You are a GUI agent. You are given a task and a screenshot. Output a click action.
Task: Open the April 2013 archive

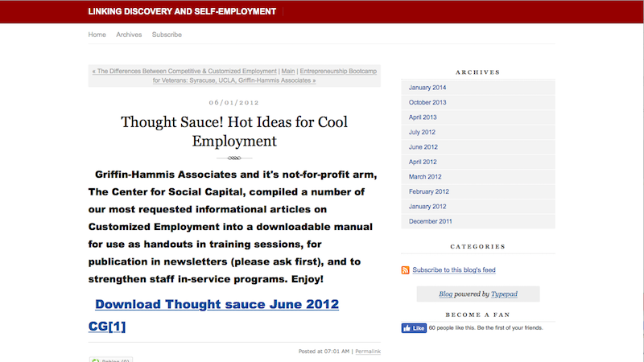pos(423,117)
